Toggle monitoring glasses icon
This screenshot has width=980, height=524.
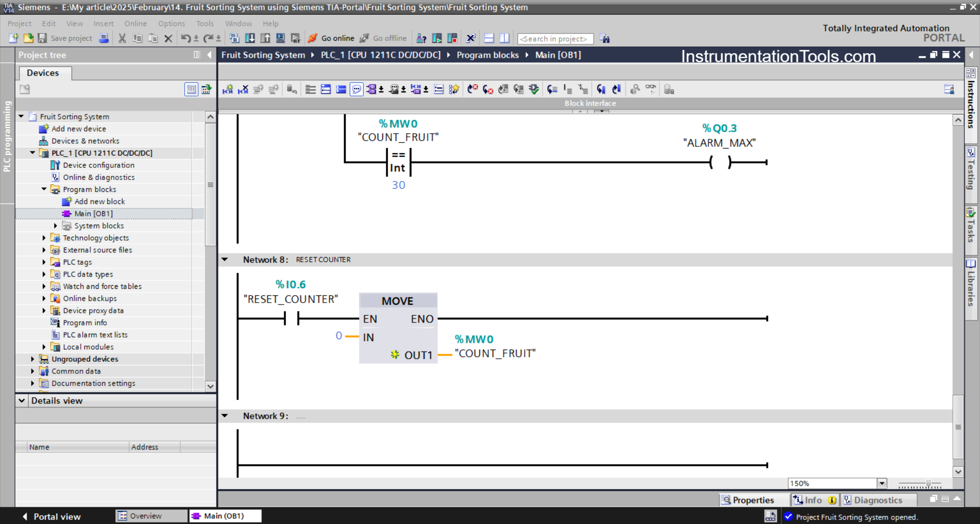tap(650, 89)
